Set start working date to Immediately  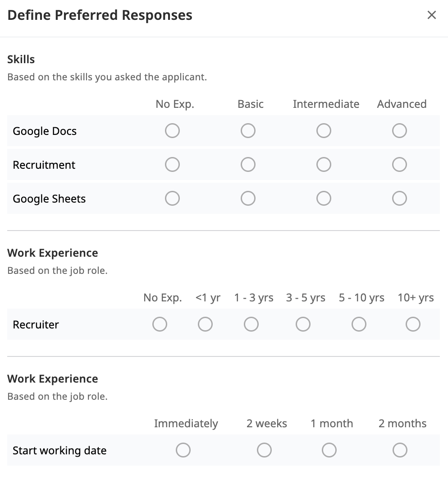tap(183, 450)
